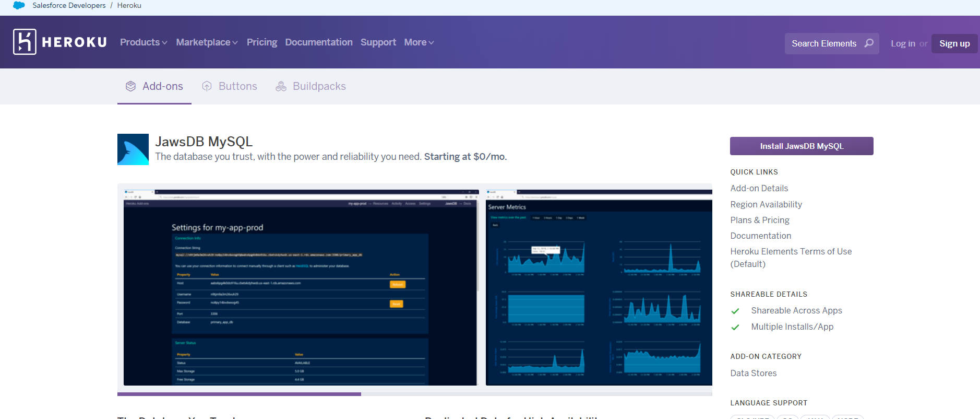This screenshot has width=980, height=419.
Task: Expand the Marketplace dropdown
Action: (207, 42)
